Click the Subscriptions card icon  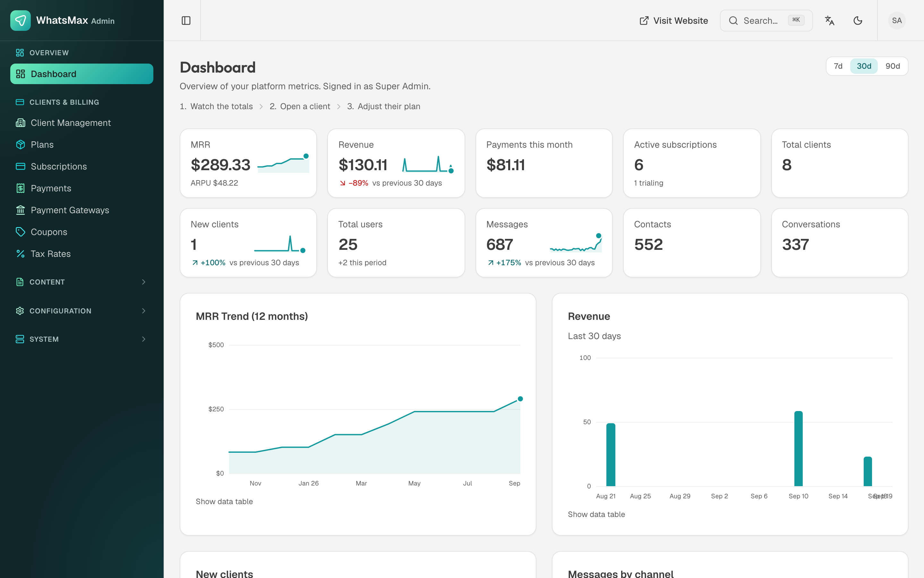(x=21, y=166)
